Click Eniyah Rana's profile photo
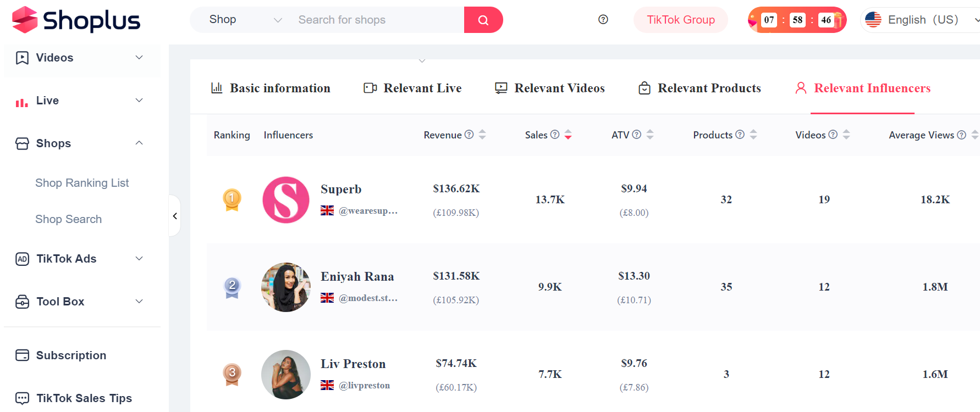The height and width of the screenshot is (412, 980). (x=286, y=287)
